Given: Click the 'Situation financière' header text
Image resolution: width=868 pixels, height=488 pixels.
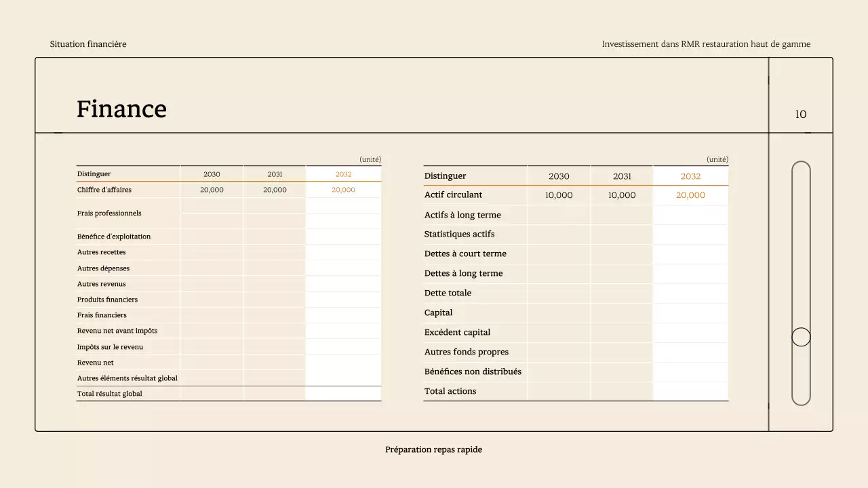Looking at the screenshot, I should [88, 44].
